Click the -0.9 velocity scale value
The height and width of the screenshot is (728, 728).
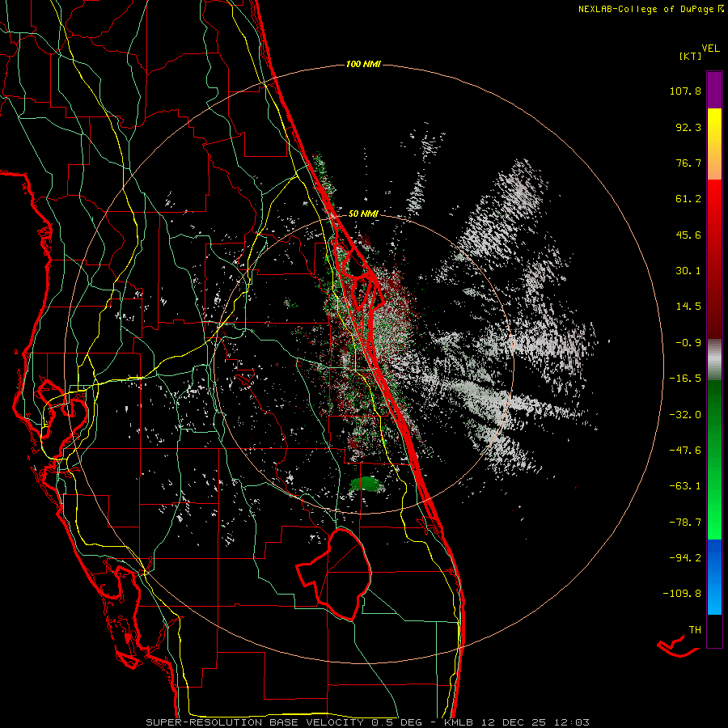point(688,343)
